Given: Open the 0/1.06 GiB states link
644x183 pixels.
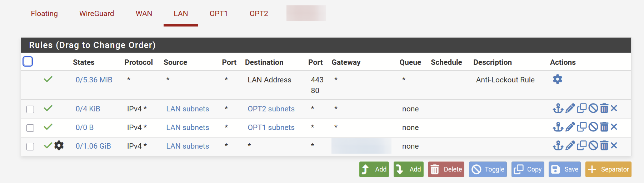Looking at the screenshot, I should (x=93, y=146).
